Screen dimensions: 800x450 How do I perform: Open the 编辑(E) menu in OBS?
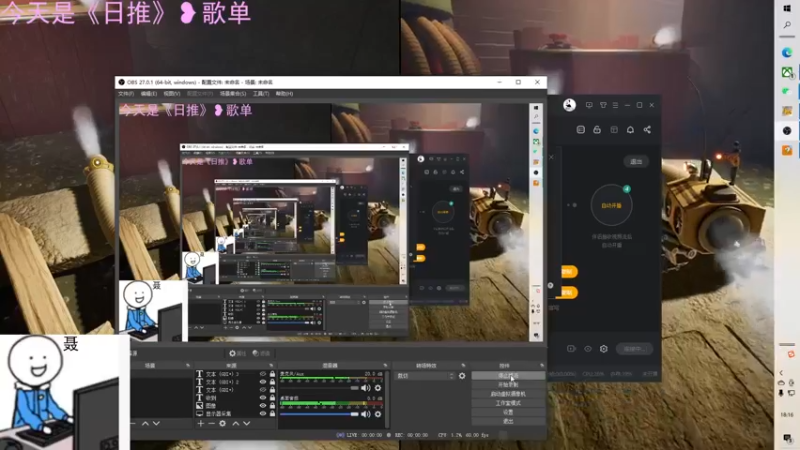pos(148,94)
